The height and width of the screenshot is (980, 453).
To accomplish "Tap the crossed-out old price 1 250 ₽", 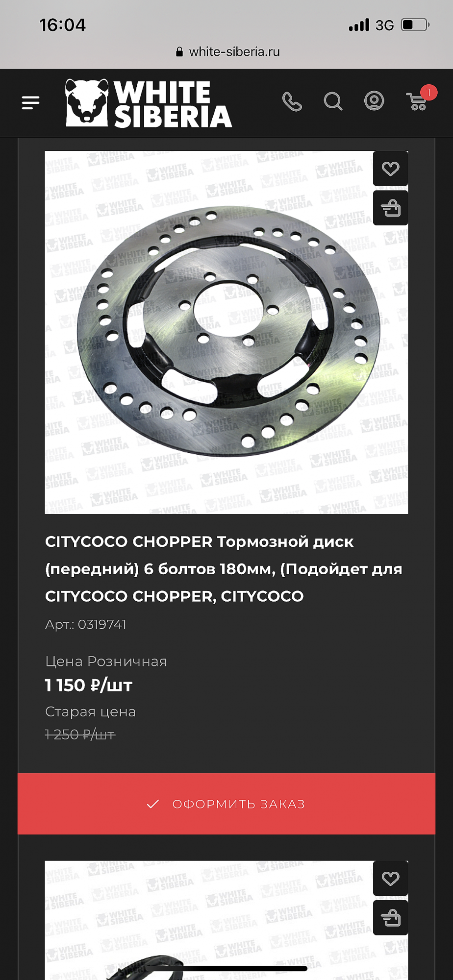I will coord(80,735).
